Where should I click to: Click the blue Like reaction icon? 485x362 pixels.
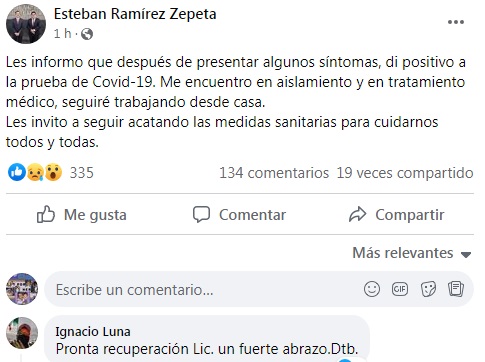(x=17, y=172)
